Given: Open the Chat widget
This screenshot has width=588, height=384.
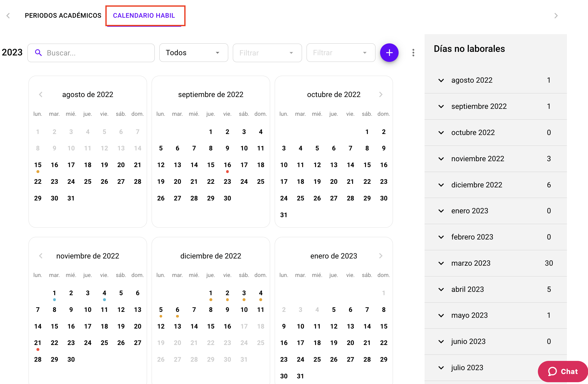Looking at the screenshot, I should pos(563,371).
